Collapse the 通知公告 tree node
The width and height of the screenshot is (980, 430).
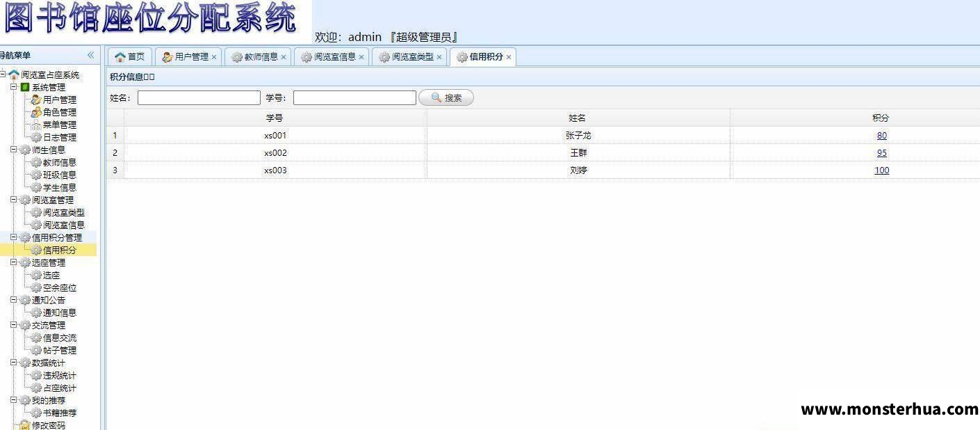(14, 299)
